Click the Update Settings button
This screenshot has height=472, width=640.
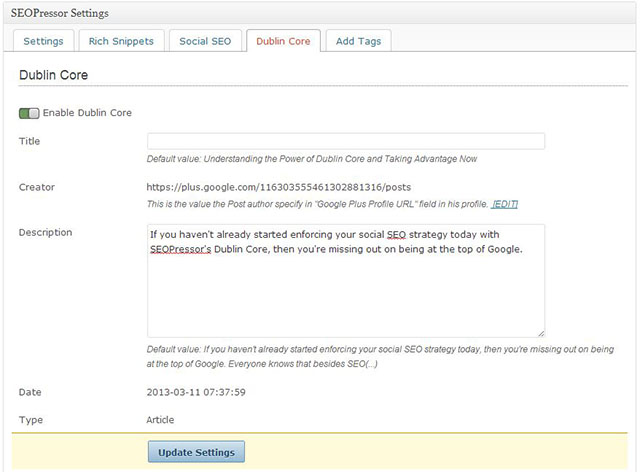coord(196,452)
